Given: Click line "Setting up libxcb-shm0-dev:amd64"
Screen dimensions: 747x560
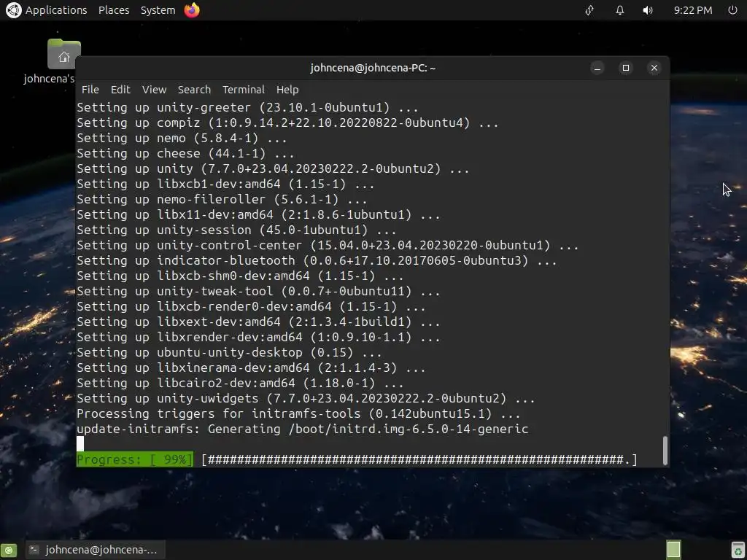Looking at the screenshot, I should [241, 276].
